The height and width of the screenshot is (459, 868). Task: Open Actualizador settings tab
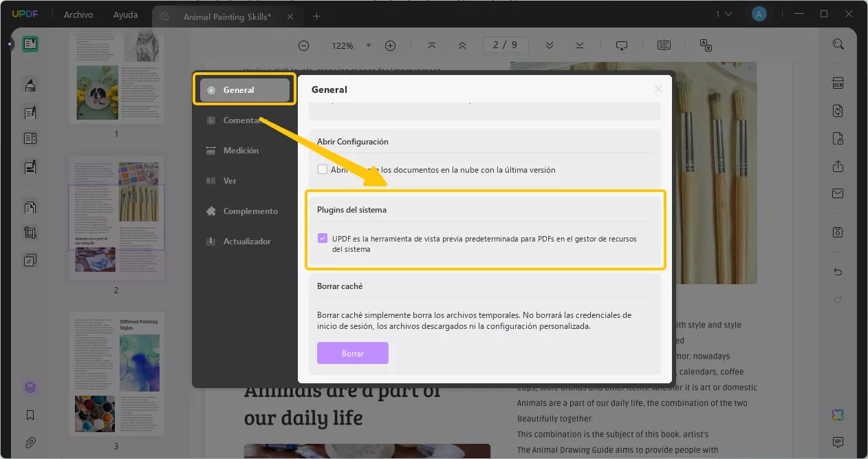click(x=245, y=242)
